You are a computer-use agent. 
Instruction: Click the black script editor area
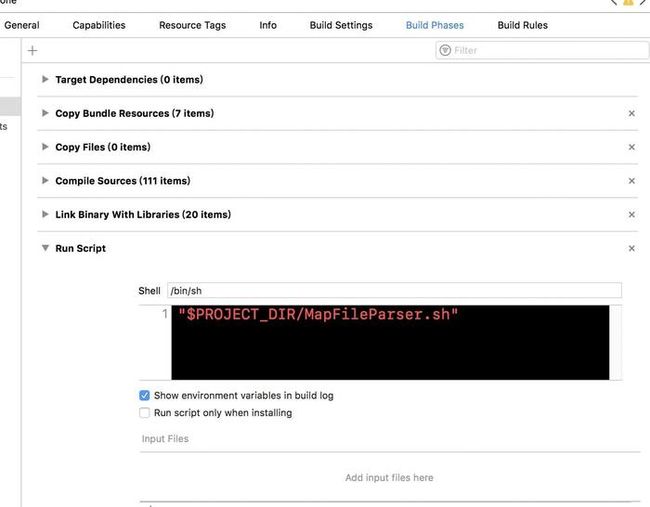(x=390, y=342)
